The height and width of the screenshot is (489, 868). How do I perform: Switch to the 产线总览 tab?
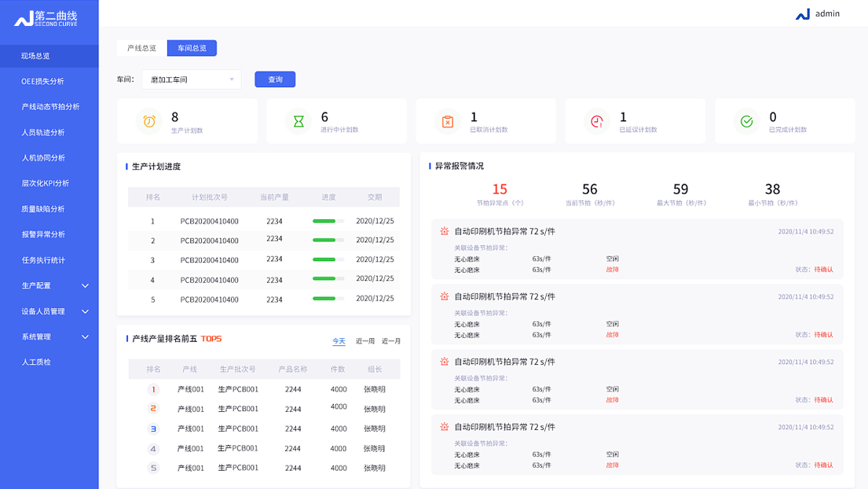[141, 48]
